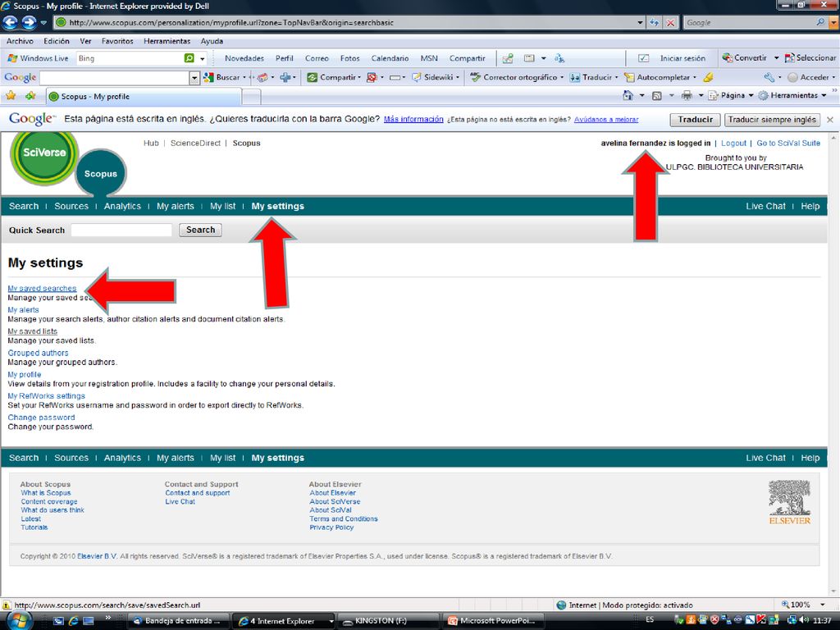
Task: Click Iniciar sesión in Windows Live toolbar
Action: pos(682,58)
